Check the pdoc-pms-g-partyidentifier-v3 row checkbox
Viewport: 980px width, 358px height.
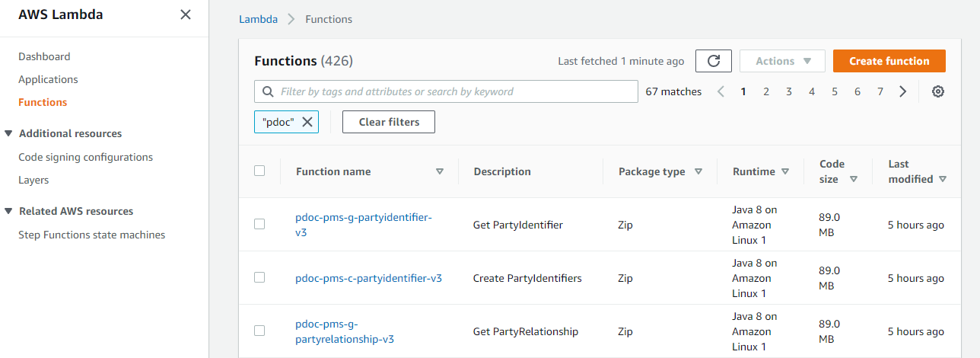click(259, 224)
